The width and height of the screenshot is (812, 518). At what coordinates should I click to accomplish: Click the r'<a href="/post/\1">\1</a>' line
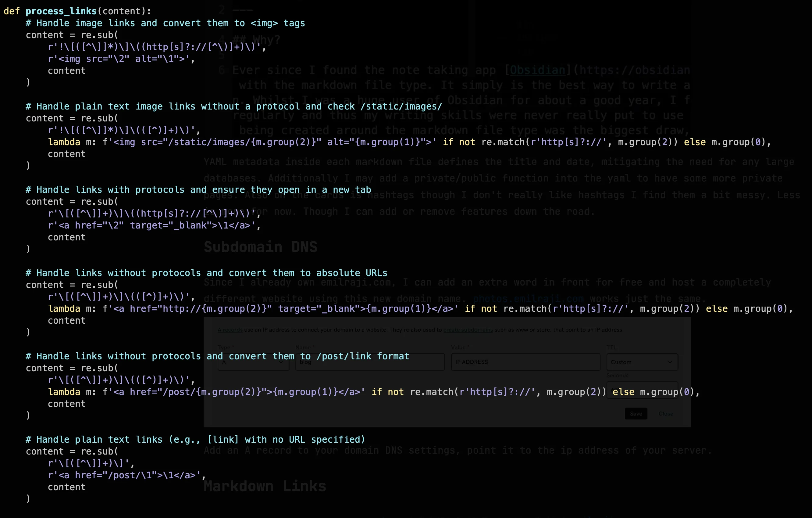coord(127,475)
